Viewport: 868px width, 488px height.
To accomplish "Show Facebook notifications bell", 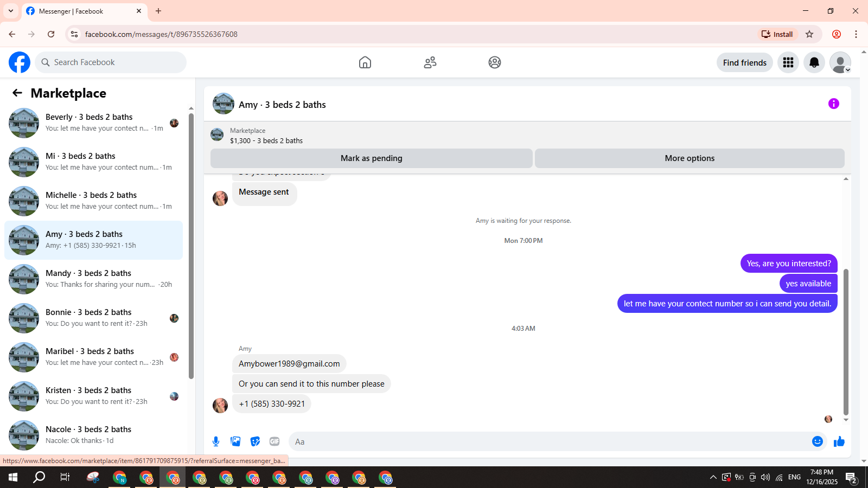I will coord(814,62).
